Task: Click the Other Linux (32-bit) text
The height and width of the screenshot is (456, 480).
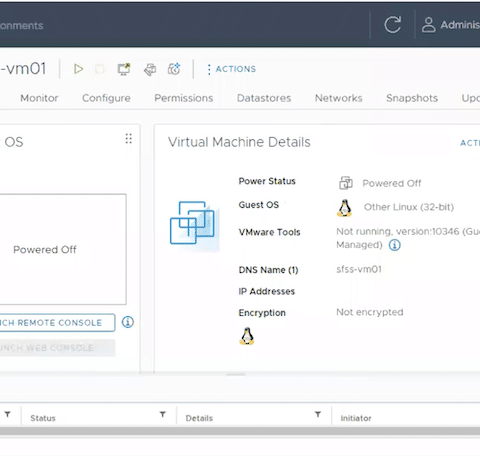Action: click(x=409, y=207)
